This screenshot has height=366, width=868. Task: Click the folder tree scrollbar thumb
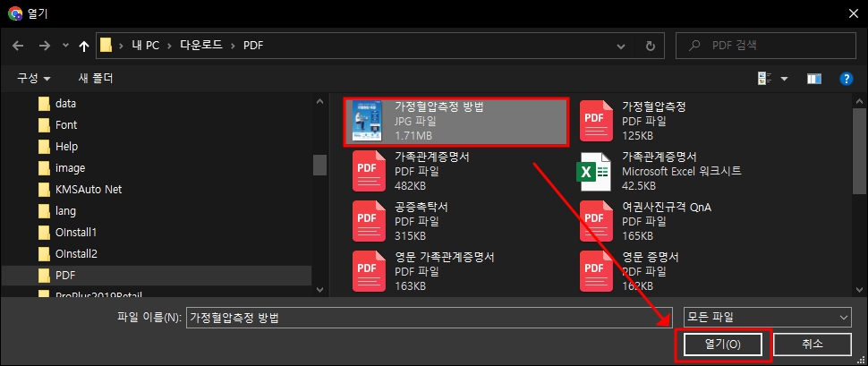pos(319,165)
